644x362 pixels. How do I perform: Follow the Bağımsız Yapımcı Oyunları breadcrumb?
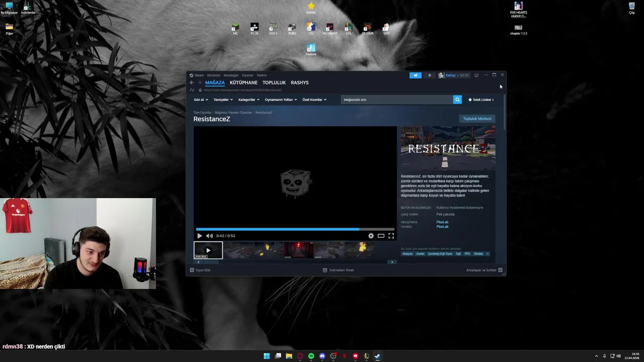click(x=233, y=113)
